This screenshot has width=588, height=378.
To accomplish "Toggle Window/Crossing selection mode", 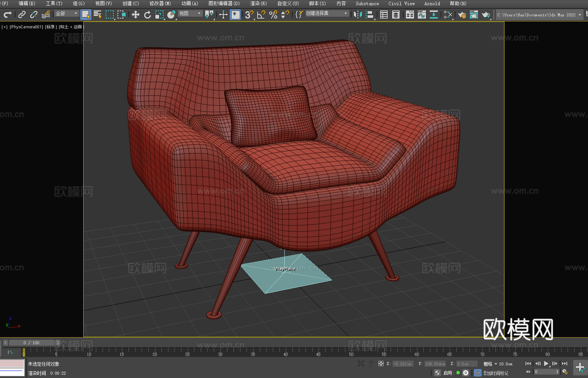I will [x=122, y=15].
